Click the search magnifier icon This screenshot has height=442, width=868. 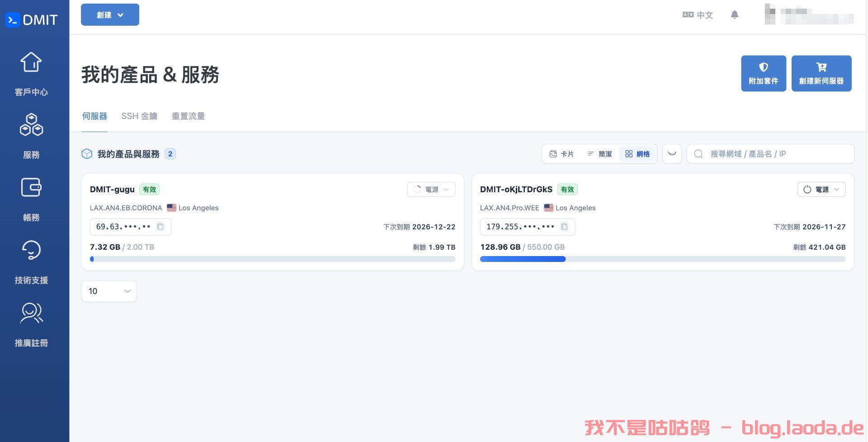coord(698,154)
